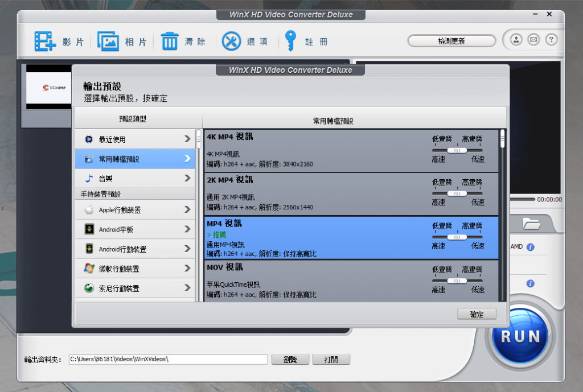This screenshot has height=392, width=583.
Task: Select 微軟行動裝置 category text
Action: pos(119,269)
